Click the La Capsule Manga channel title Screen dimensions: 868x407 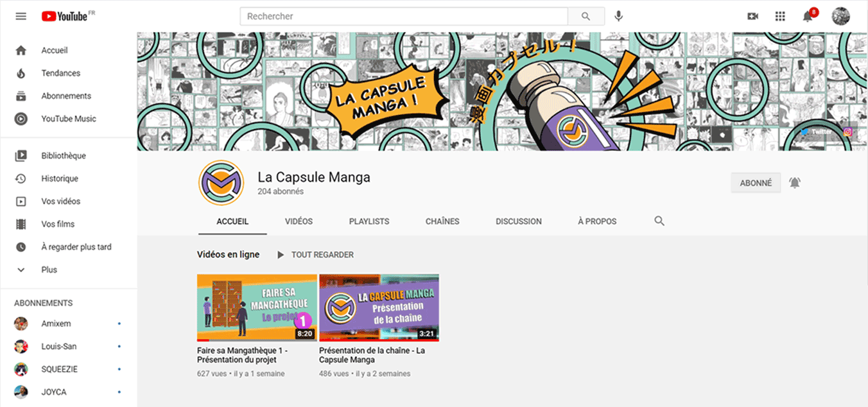coord(314,177)
